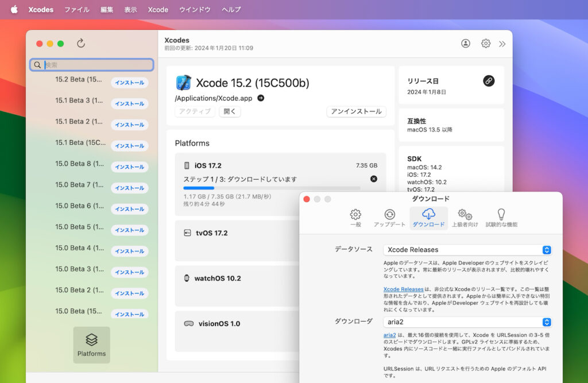Open the データソース dropdown showing Xcode Releases
588x383 pixels.
pos(466,249)
